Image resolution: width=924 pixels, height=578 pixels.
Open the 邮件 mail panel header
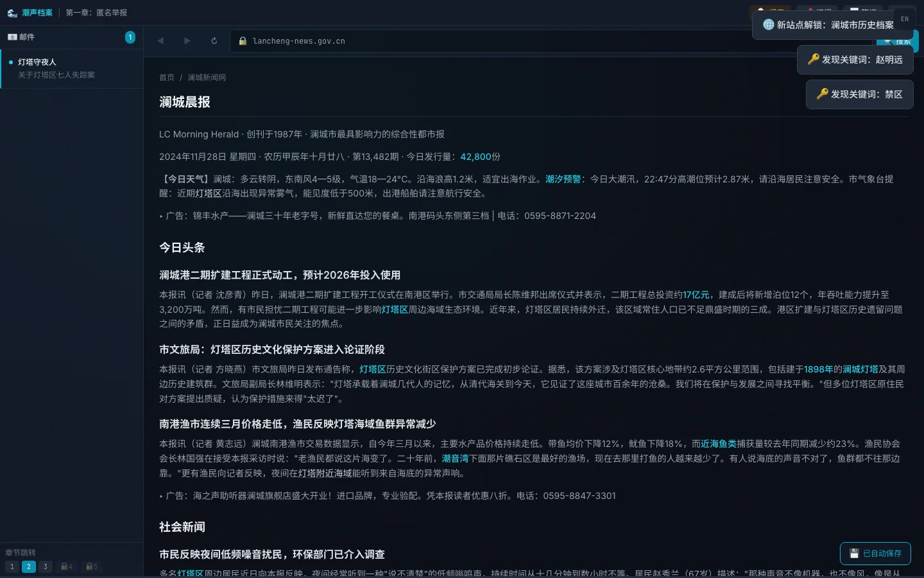71,37
